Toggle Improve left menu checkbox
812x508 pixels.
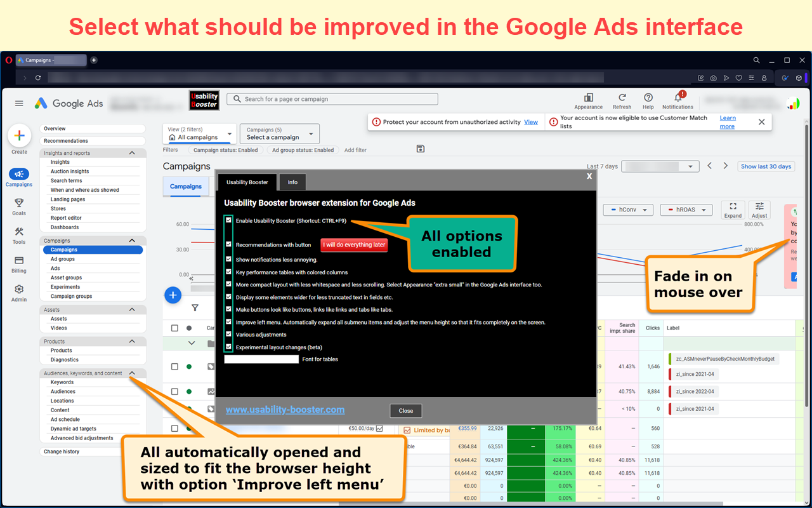229,322
